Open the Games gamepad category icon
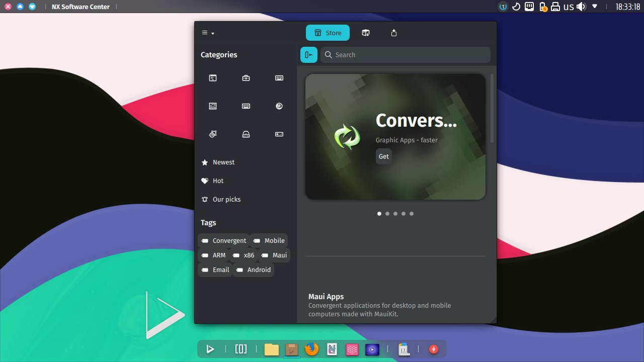This screenshot has width=644, height=362. tap(279, 134)
